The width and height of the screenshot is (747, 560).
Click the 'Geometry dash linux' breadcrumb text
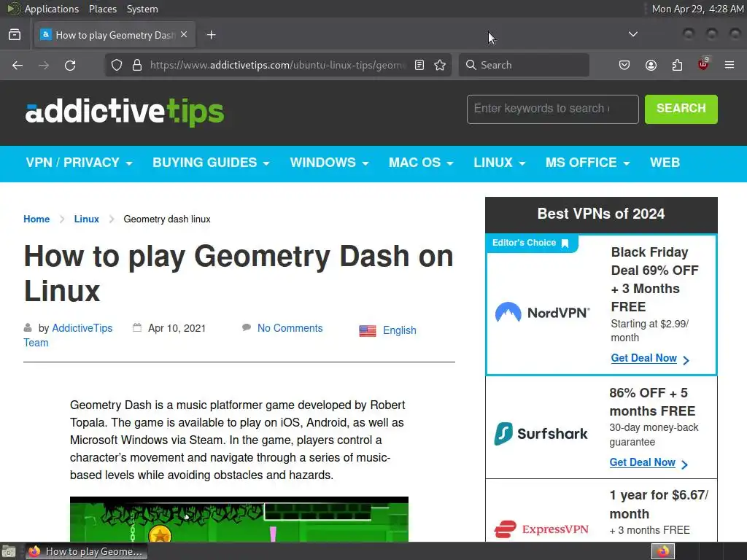(167, 219)
